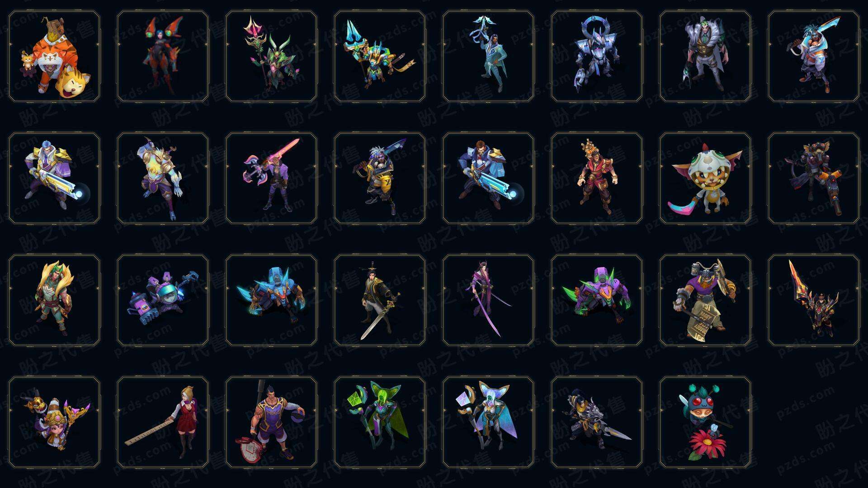This screenshot has width=868, height=488.
Task: Open the round robot with wrench skin
Action: [163, 300]
